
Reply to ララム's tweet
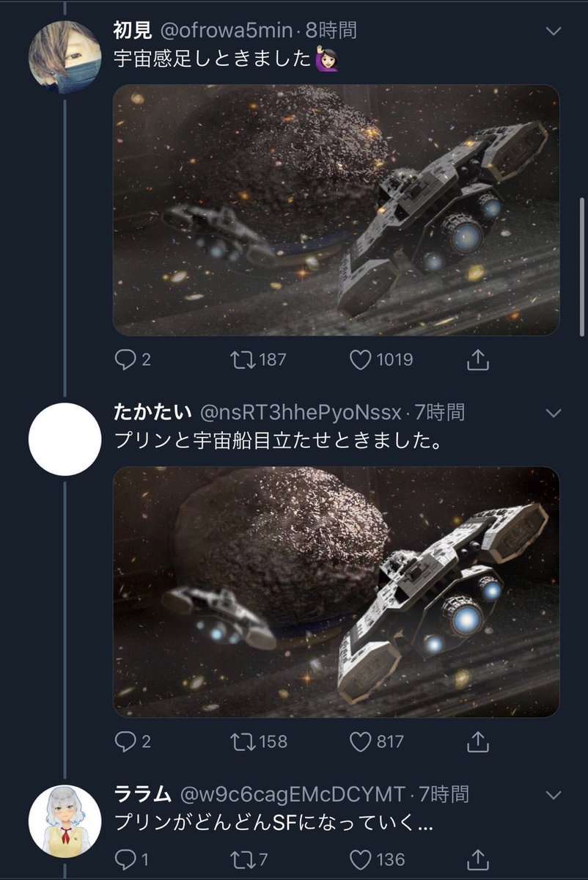[125, 859]
